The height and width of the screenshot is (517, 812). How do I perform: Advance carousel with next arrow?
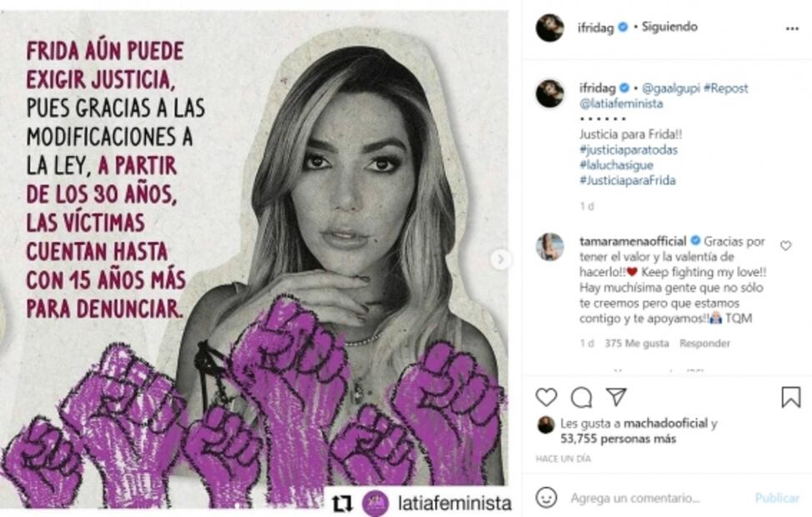tap(500, 259)
